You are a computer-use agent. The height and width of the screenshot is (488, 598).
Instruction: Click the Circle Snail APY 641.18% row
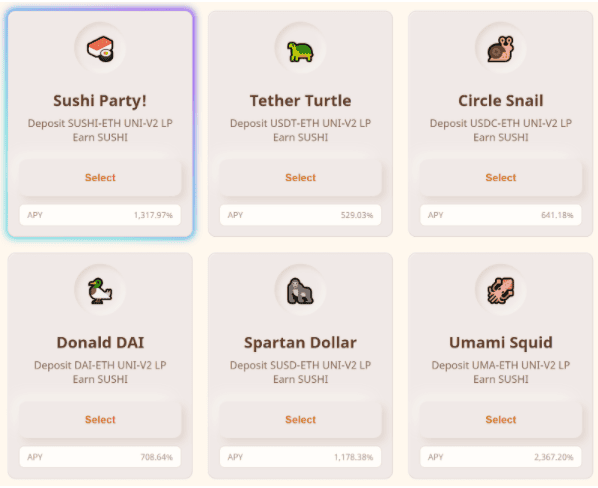[x=500, y=215]
